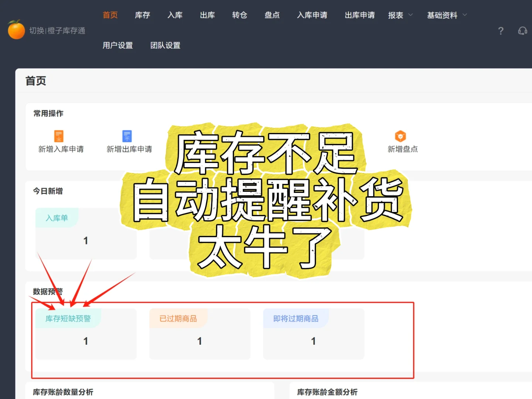The image size is (532, 399).
Task: Open the 盘点 menu item
Action: pos(272,15)
